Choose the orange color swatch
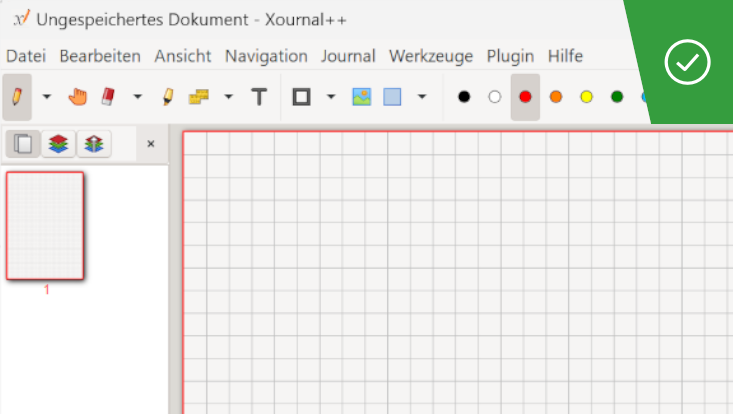The width and height of the screenshot is (733, 414). tap(556, 97)
